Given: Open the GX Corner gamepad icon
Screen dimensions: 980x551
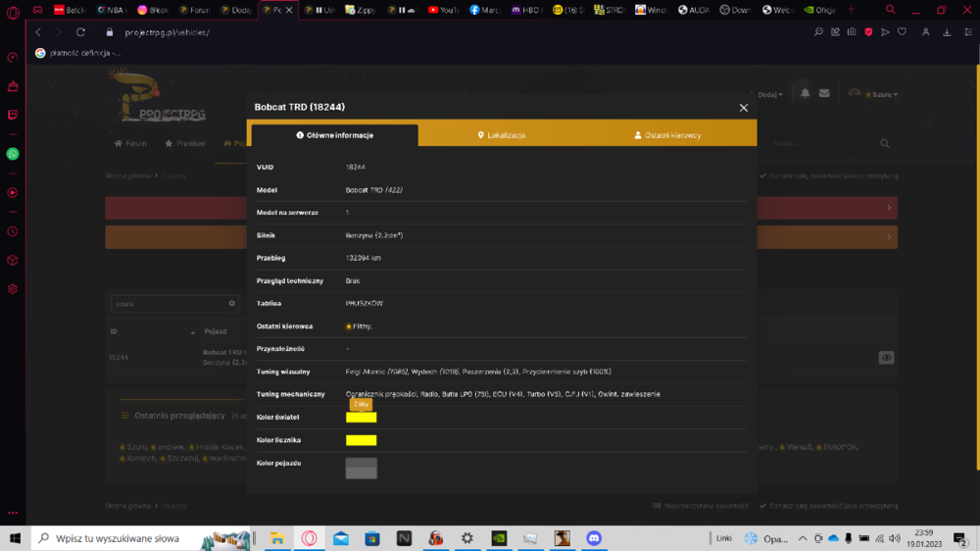Looking at the screenshot, I should [37, 10].
